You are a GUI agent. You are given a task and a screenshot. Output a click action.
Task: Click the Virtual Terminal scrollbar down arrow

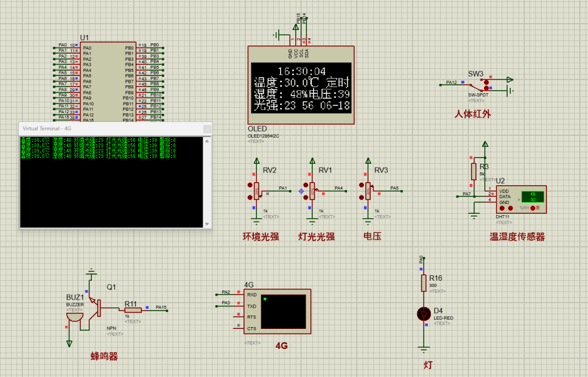(x=208, y=224)
